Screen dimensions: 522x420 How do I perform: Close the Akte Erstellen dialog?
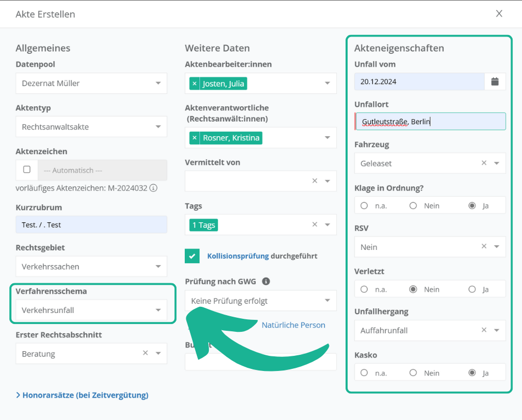point(499,14)
